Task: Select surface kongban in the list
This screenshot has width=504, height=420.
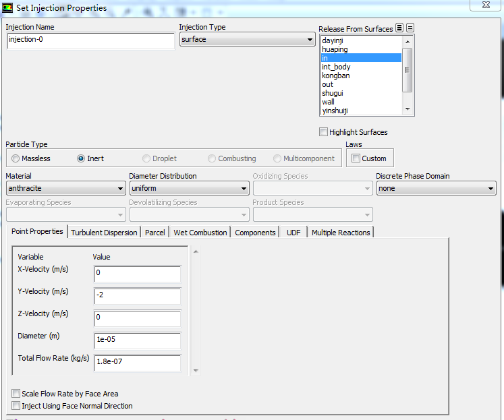Action: coord(361,76)
